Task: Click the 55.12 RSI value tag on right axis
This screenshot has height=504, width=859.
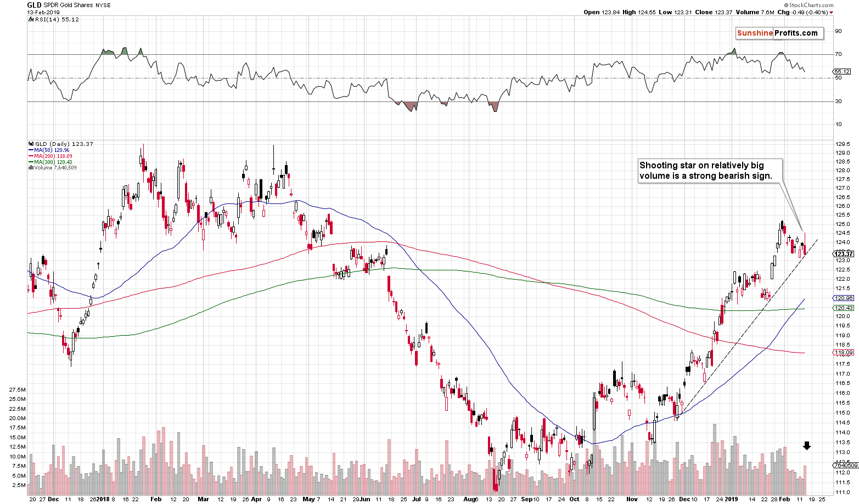Action: [x=841, y=72]
